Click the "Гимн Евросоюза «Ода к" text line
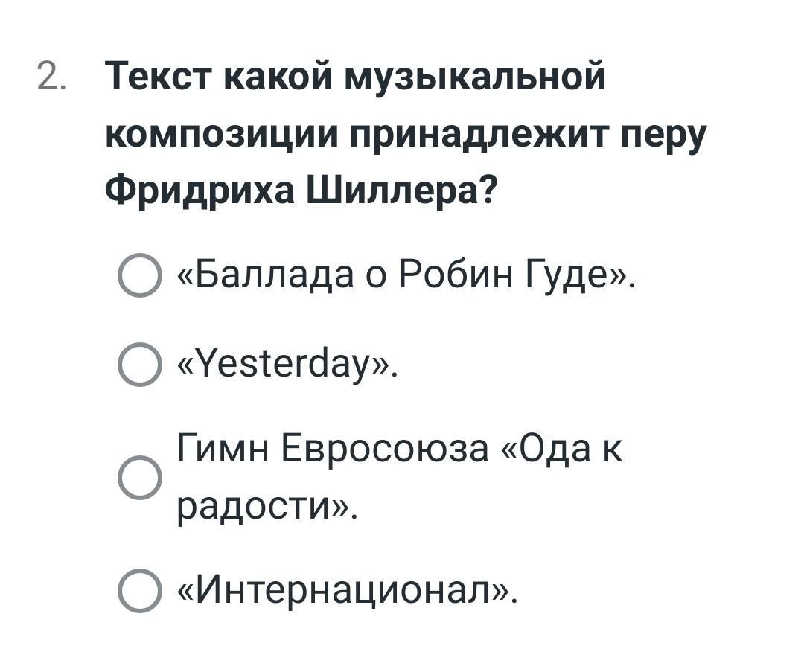The image size is (804, 672). pos(400,449)
